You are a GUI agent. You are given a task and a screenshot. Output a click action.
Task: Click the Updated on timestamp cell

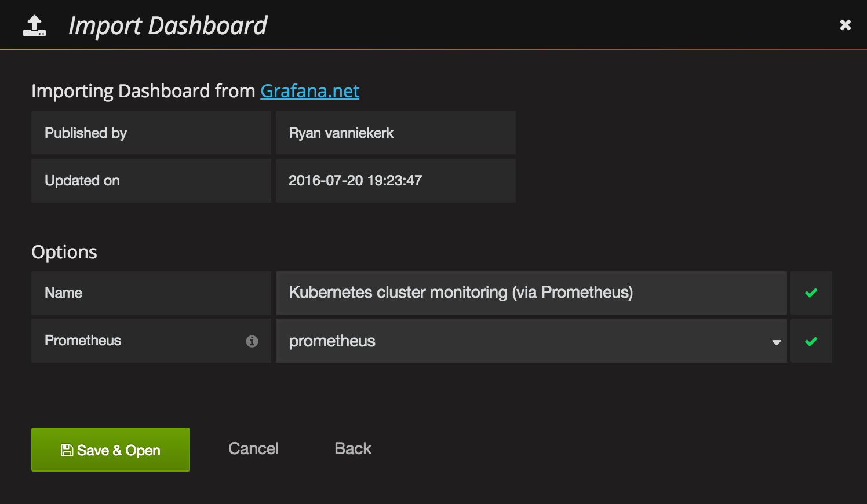(396, 181)
